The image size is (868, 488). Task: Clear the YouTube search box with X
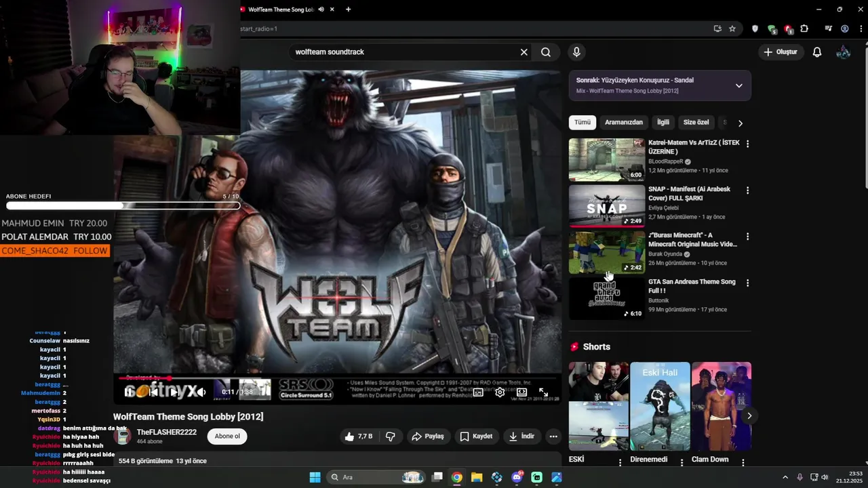(524, 52)
